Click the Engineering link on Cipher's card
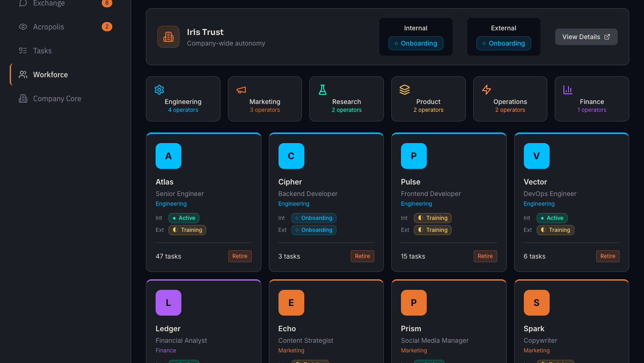 294,204
